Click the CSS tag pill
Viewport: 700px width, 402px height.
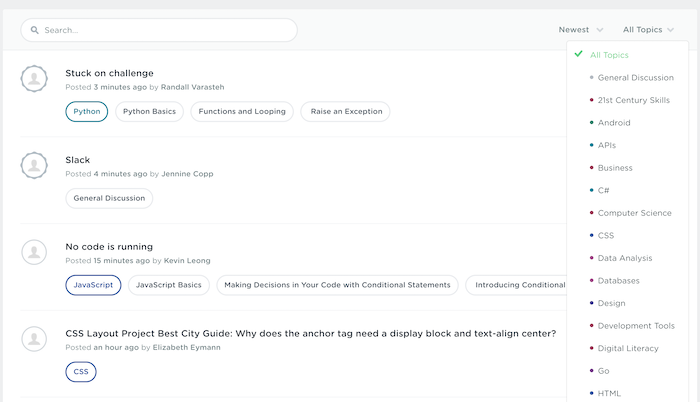coord(81,372)
